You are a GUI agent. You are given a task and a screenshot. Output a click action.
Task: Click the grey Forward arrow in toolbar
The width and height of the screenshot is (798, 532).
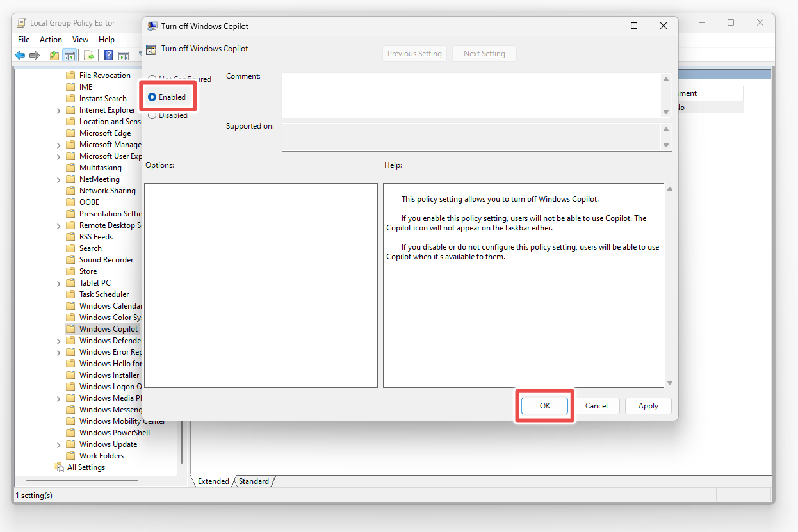coord(35,56)
